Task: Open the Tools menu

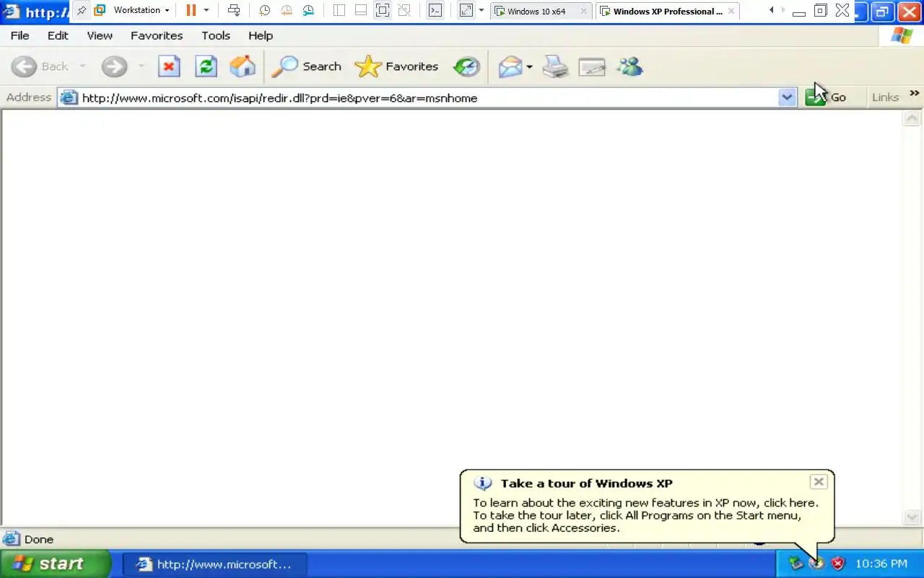Action: (x=216, y=35)
